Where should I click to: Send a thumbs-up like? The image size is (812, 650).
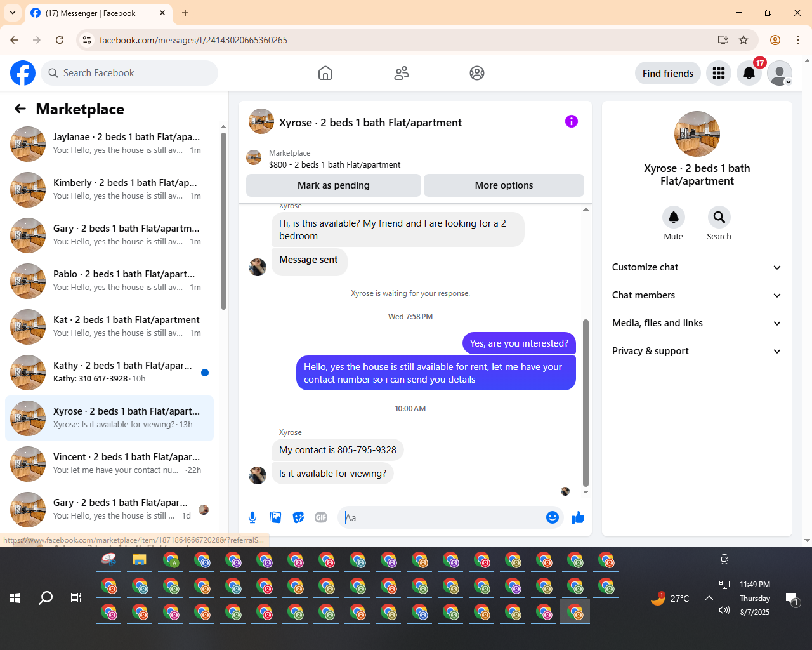point(577,517)
